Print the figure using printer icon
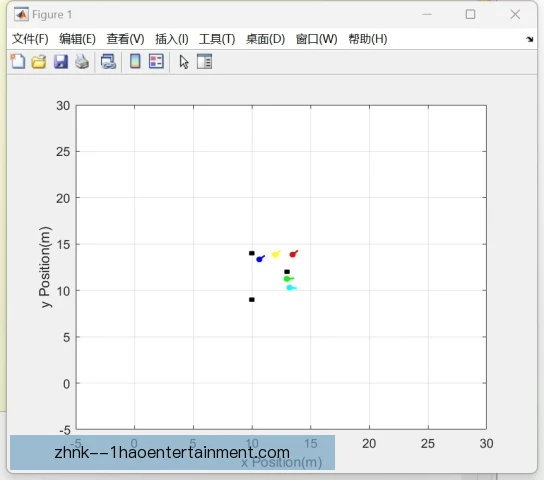This screenshot has width=544, height=480. [82, 62]
